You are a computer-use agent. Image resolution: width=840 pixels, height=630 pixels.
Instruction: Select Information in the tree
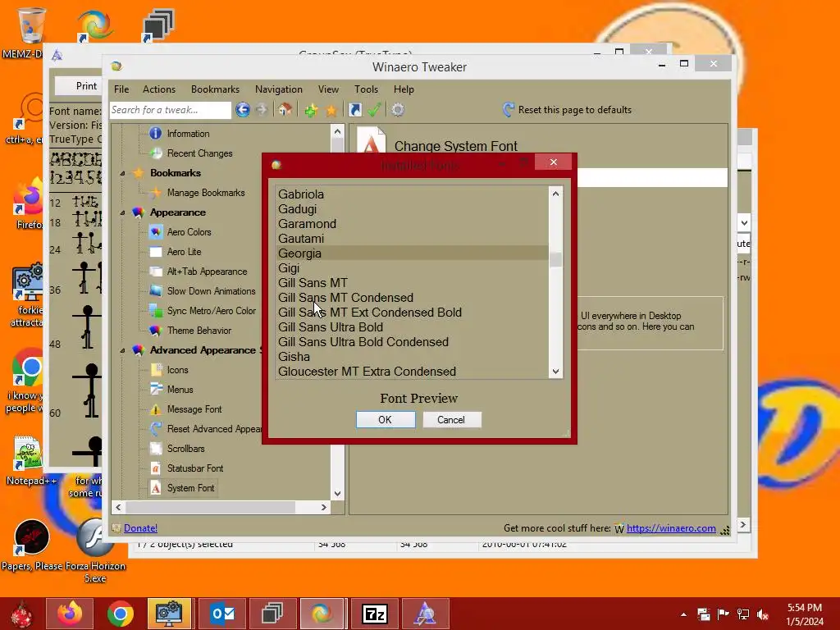[188, 134]
